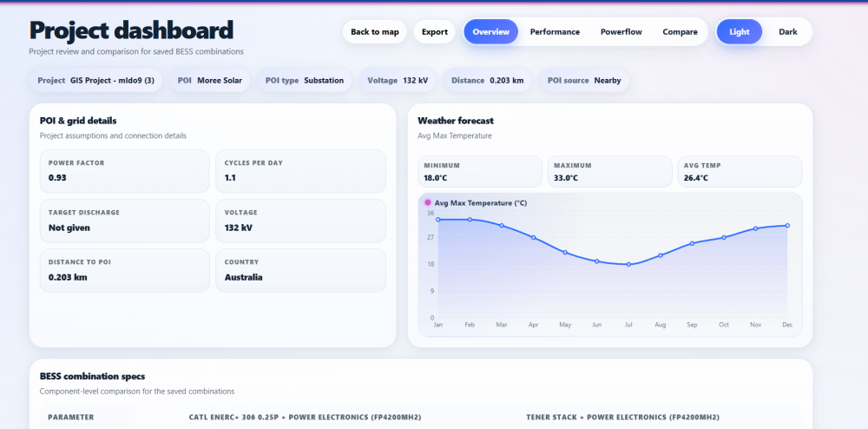Click the May data point on chart
Viewport: 868px width, 429px height.
pos(565,253)
